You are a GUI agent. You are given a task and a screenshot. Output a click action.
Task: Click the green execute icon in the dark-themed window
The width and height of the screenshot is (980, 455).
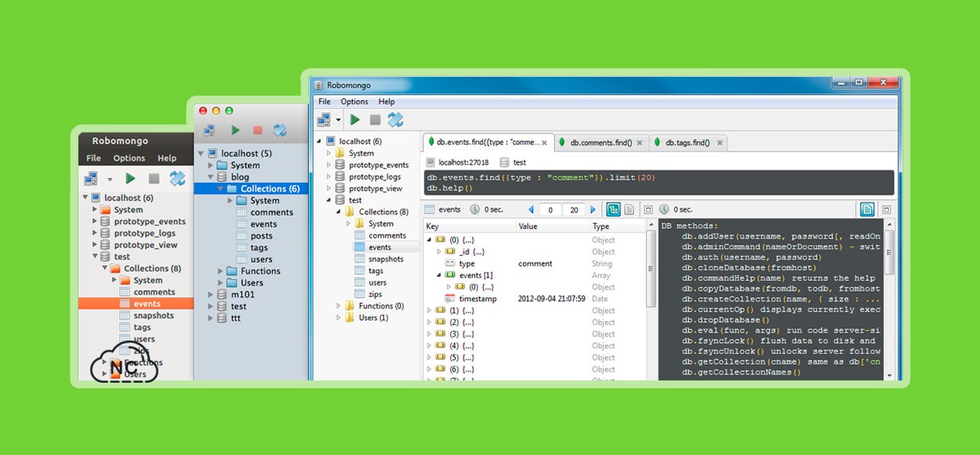pyautogui.click(x=131, y=179)
